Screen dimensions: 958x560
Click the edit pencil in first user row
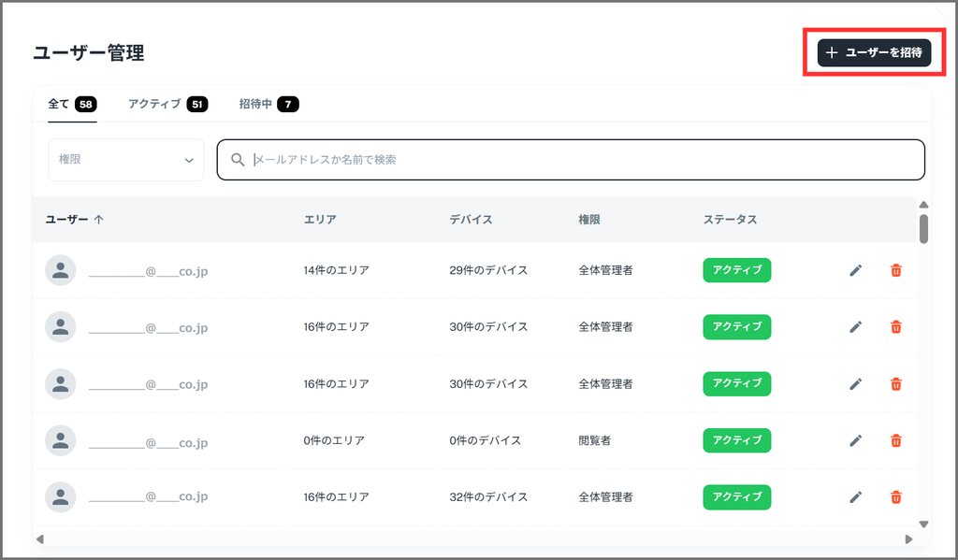click(855, 271)
